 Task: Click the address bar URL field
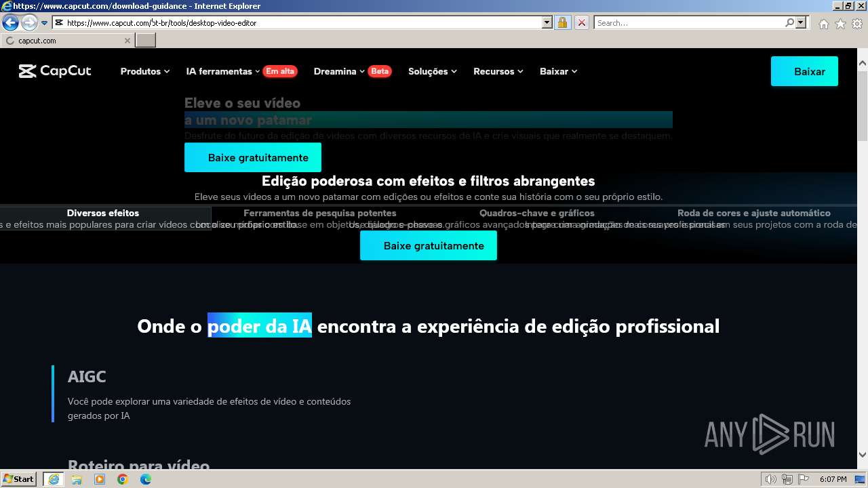pos(297,22)
